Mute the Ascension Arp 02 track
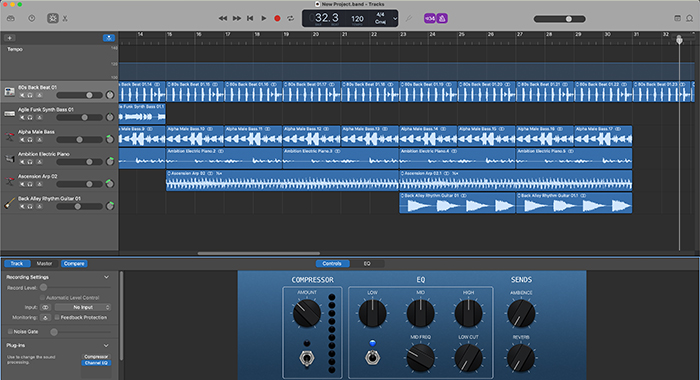Screen dimensions: 700x380 22,184
